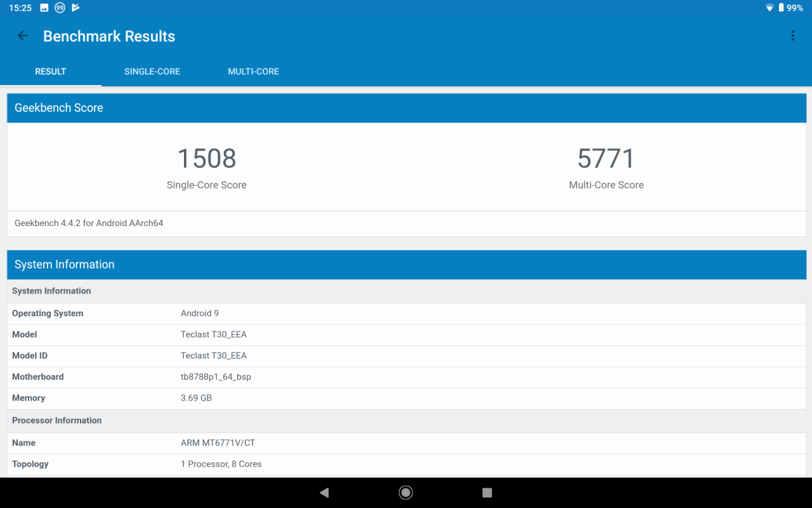Image resolution: width=812 pixels, height=508 pixels.
Task: Tap the gray System Information subheading row
Action: point(407,291)
